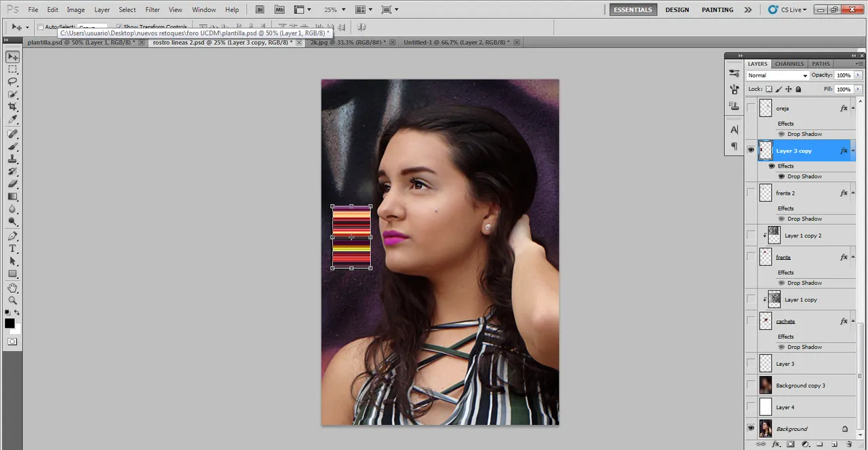The width and height of the screenshot is (868, 450).
Task: Select the Lasso tool
Action: pos(12,81)
